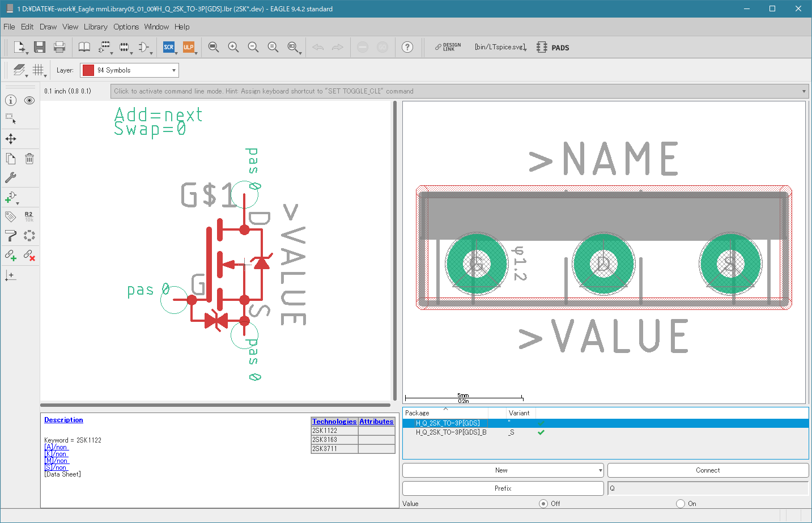
Task: Click the Print icon
Action: click(x=59, y=47)
